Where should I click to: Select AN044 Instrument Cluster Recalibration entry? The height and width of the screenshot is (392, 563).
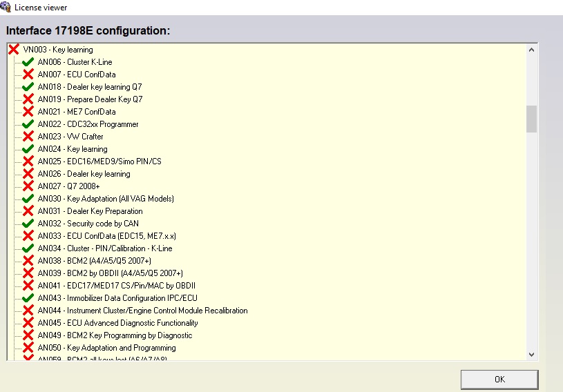[x=142, y=311]
